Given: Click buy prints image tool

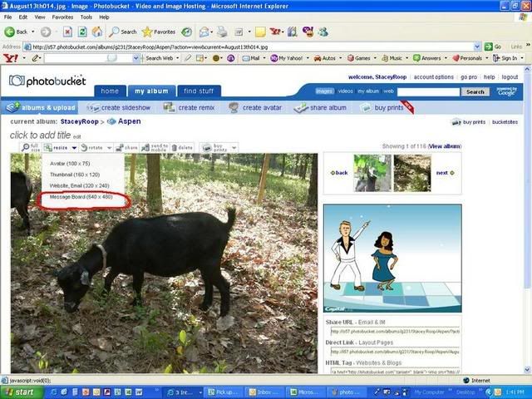Looking at the screenshot, I should (214, 148).
